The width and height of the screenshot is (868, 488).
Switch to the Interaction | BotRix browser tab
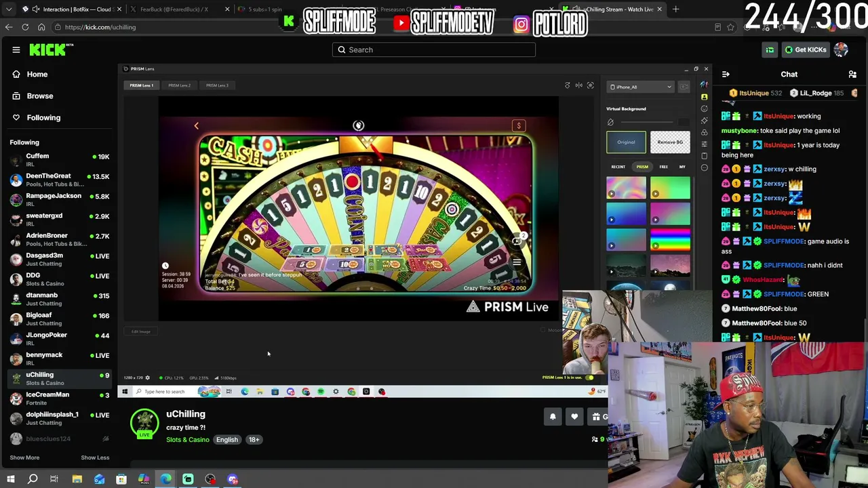pos(71,9)
